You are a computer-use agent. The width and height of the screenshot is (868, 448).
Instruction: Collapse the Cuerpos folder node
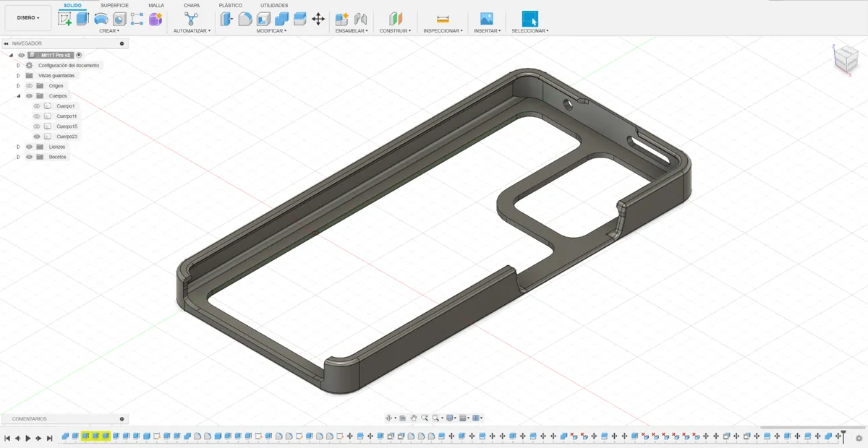19,95
